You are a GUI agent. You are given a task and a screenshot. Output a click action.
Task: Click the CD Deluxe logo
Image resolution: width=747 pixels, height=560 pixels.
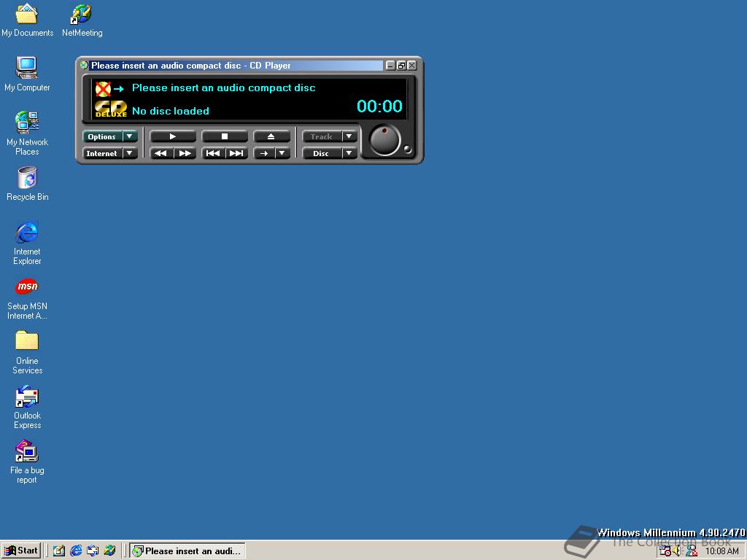click(111, 109)
